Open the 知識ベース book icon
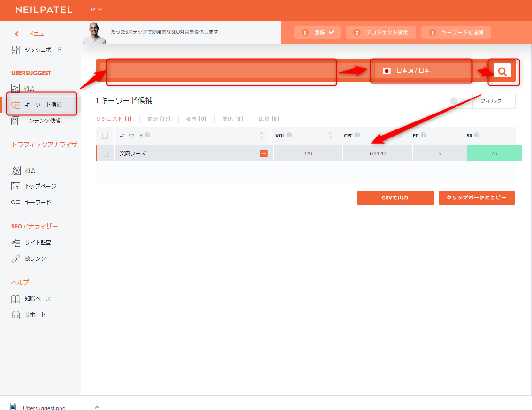This screenshot has height=410, width=532. (x=15, y=299)
